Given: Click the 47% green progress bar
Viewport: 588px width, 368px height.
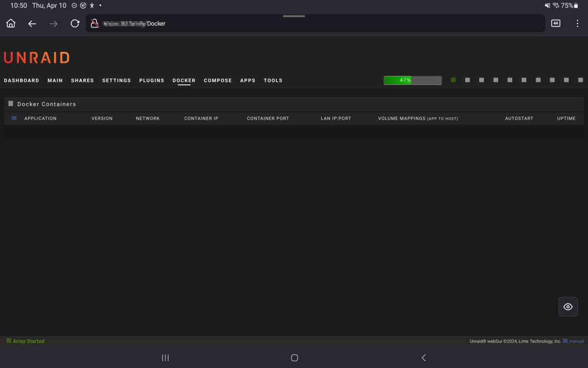Looking at the screenshot, I should (x=413, y=80).
